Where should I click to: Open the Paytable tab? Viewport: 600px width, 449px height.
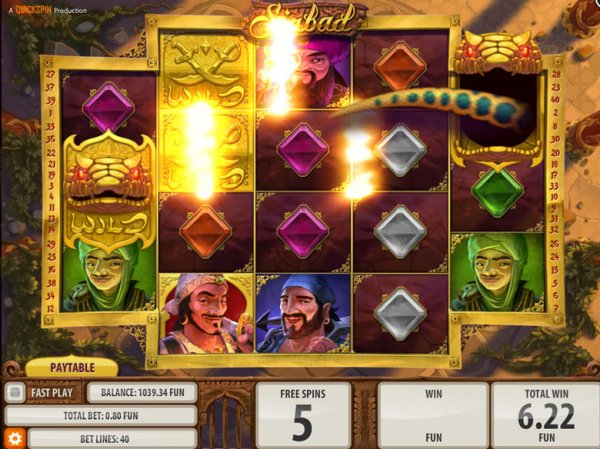pos(72,367)
